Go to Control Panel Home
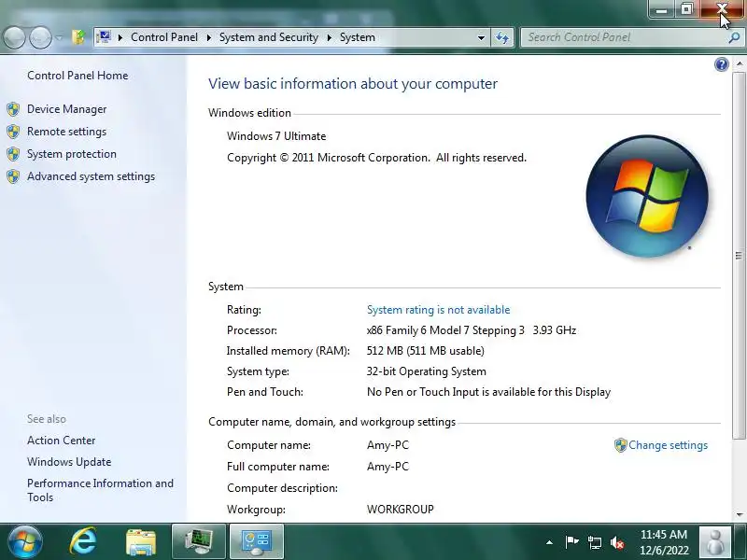The image size is (747, 560). 78,76
